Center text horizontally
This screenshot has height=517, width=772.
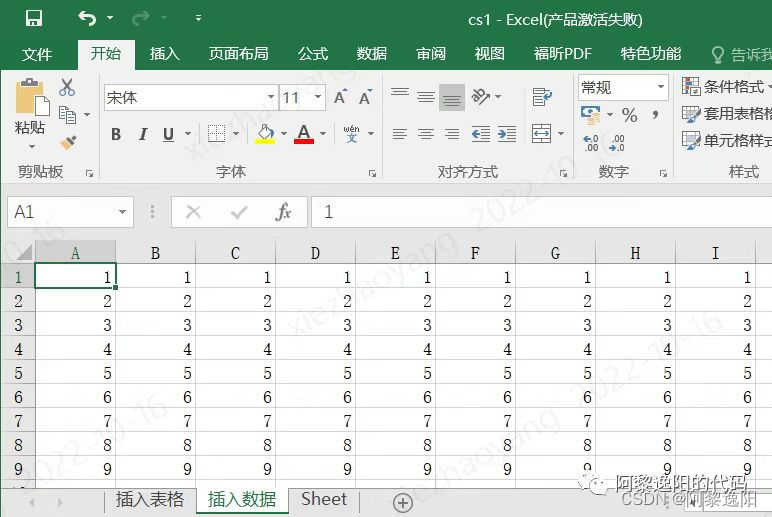(426, 133)
